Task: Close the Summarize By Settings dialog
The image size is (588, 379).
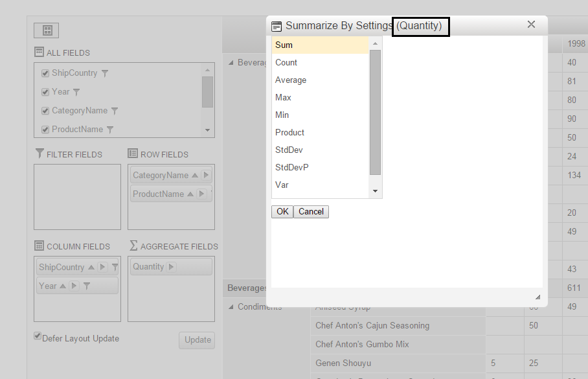Action: click(531, 25)
